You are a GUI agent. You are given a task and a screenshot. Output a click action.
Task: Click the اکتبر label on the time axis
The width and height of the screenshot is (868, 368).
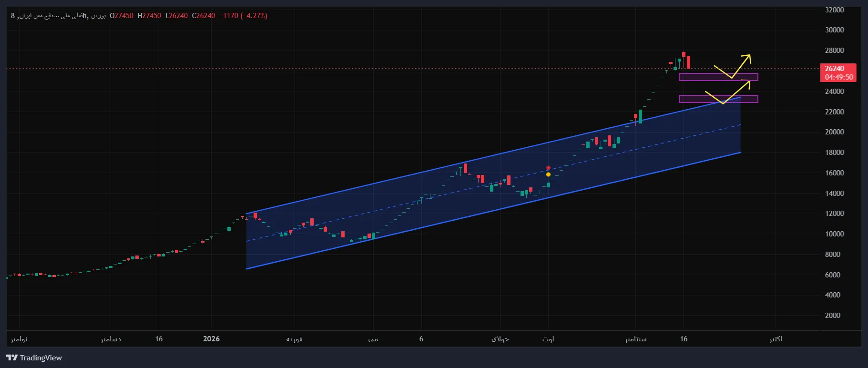(x=776, y=339)
